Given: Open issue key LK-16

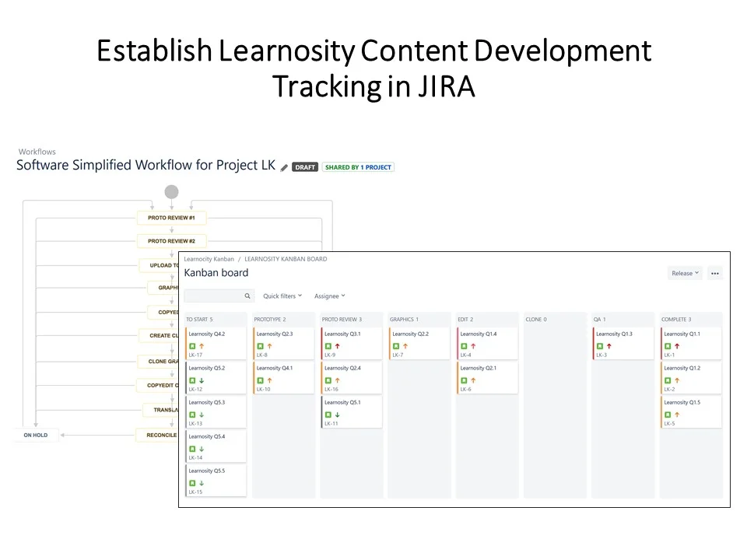Looking at the screenshot, I should (x=331, y=390).
